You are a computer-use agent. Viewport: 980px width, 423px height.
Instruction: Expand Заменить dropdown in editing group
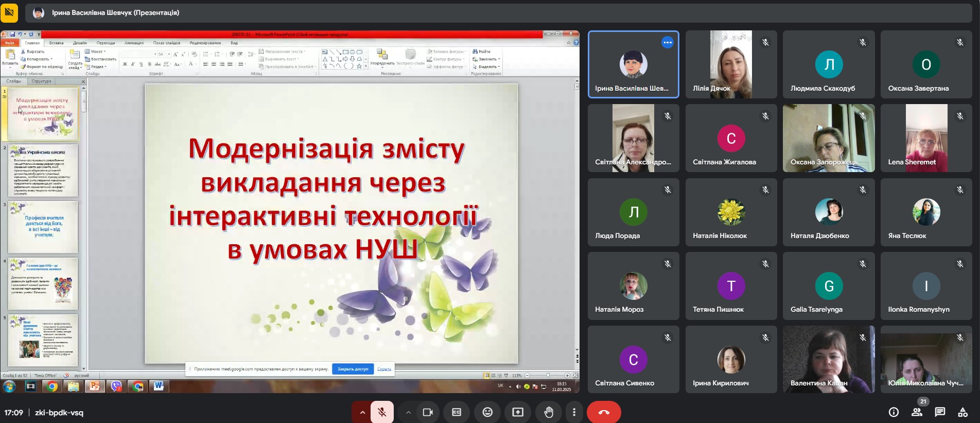(486, 59)
